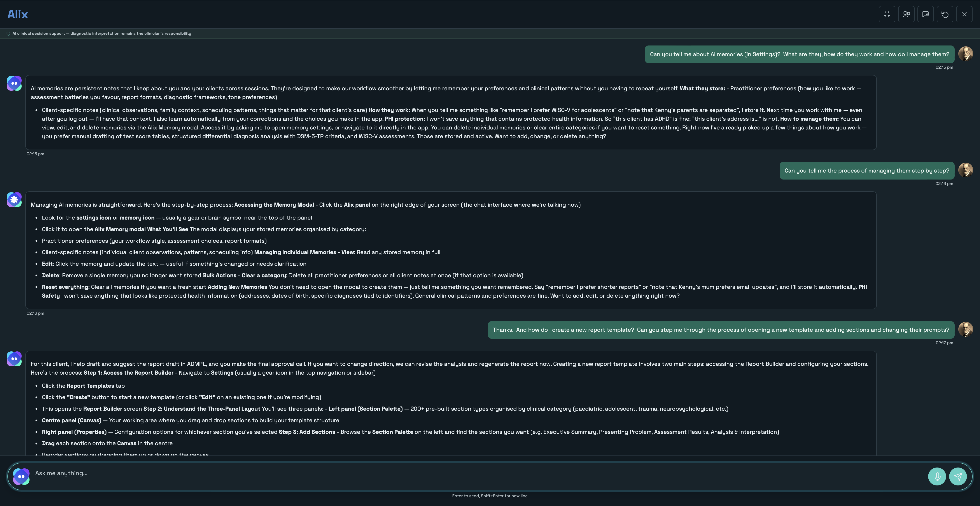Click the bullet 'Client-specific notes (clinical observations, family context'
980x506 pixels.
tap(454, 123)
